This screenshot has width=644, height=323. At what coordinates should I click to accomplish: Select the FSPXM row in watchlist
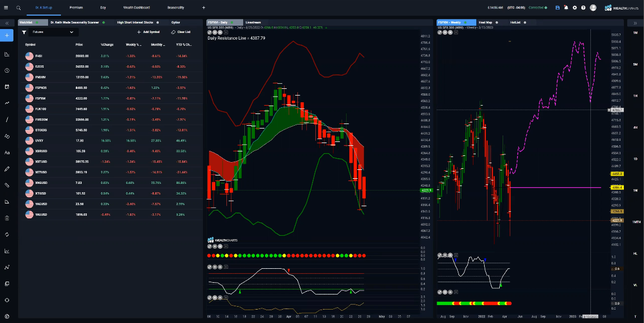(x=111, y=98)
